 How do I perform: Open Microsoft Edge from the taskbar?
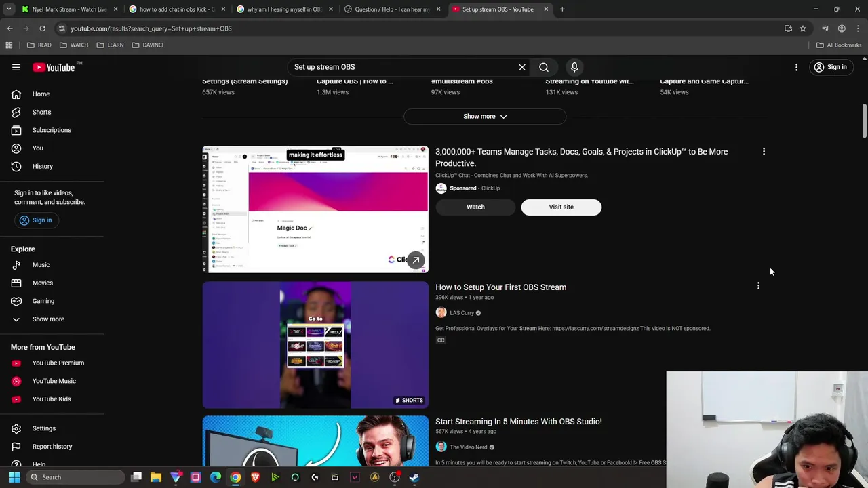[216, 477]
